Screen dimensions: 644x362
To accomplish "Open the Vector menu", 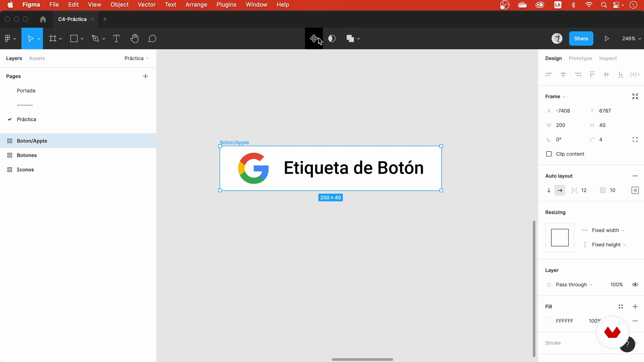I will 147,5.
